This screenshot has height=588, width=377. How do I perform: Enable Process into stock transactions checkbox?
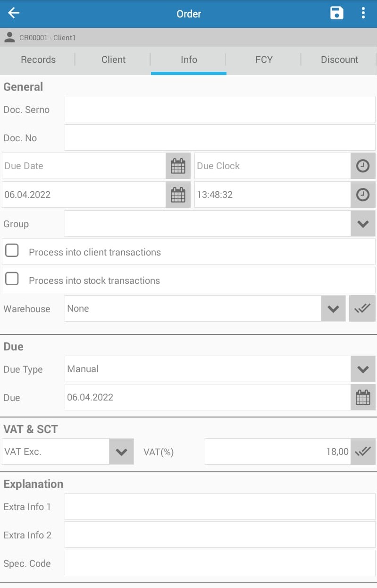click(x=12, y=279)
